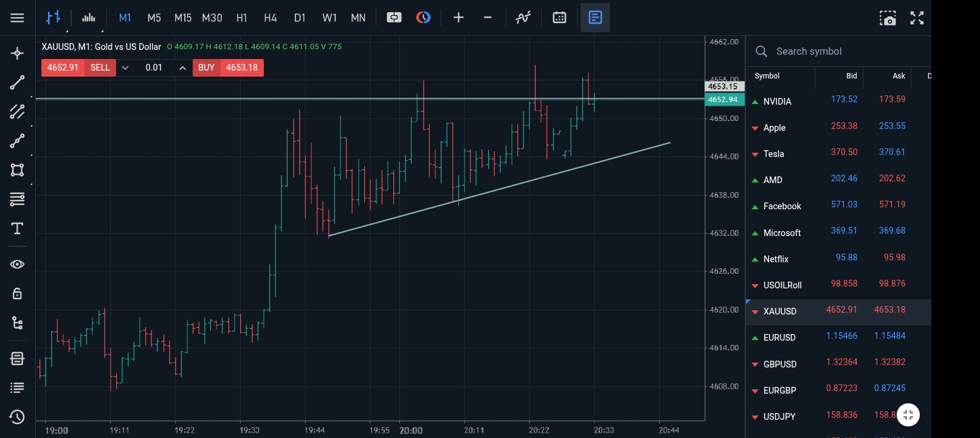Show the D1 daily timeframe
The height and width of the screenshot is (438, 980).
click(x=300, y=18)
